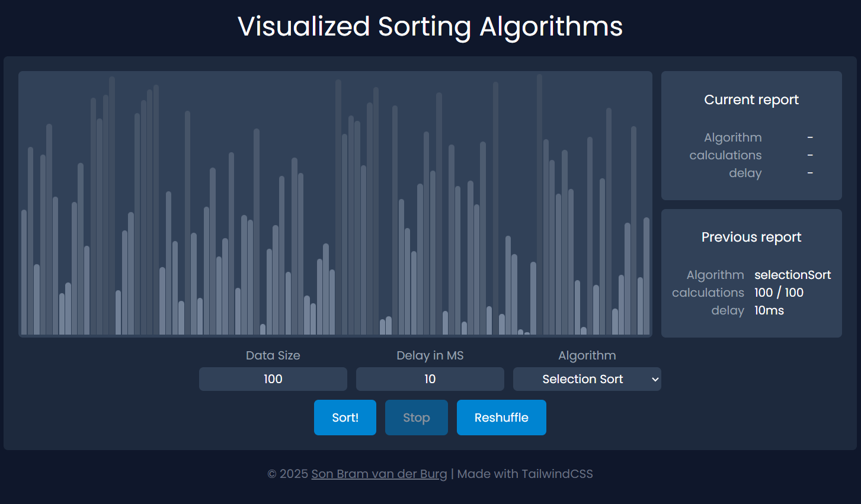The height and width of the screenshot is (504, 861).
Task: Click the Algorithm label above the dropdown
Action: pos(587,355)
